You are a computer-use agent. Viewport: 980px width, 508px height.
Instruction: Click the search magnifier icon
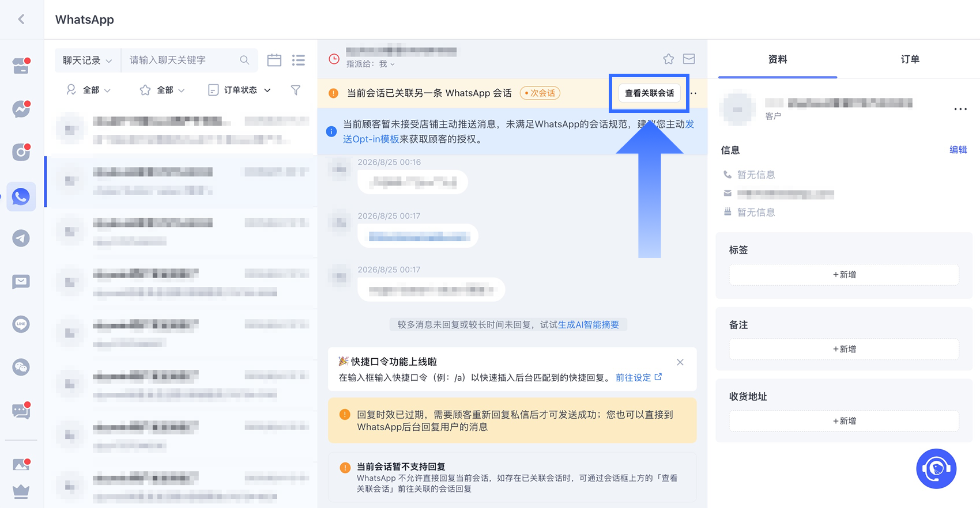coord(244,60)
